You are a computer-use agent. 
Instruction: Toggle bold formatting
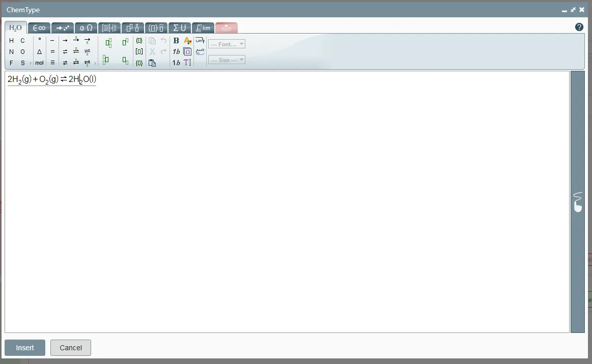tap(176, 41)
